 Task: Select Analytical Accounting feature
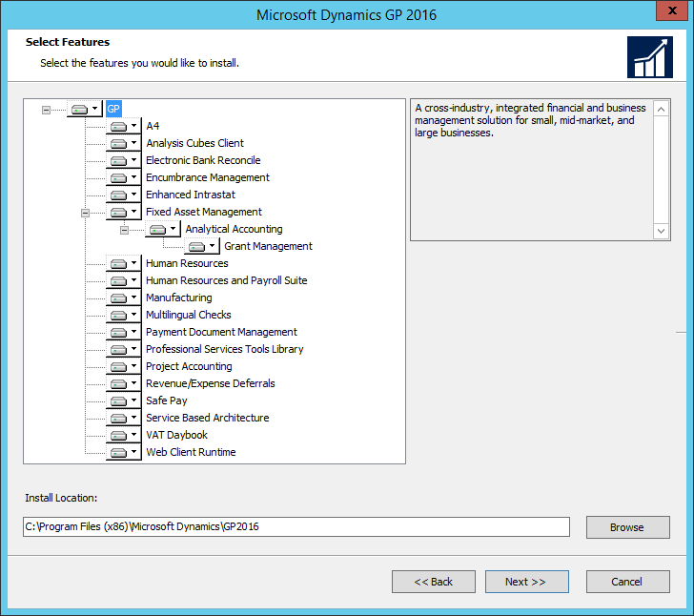[x=234, y=229]
